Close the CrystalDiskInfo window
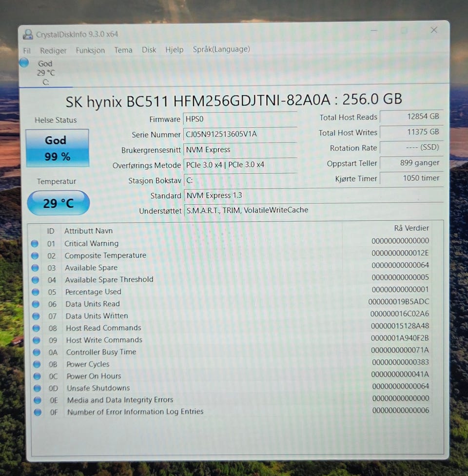 pos(434,30)
